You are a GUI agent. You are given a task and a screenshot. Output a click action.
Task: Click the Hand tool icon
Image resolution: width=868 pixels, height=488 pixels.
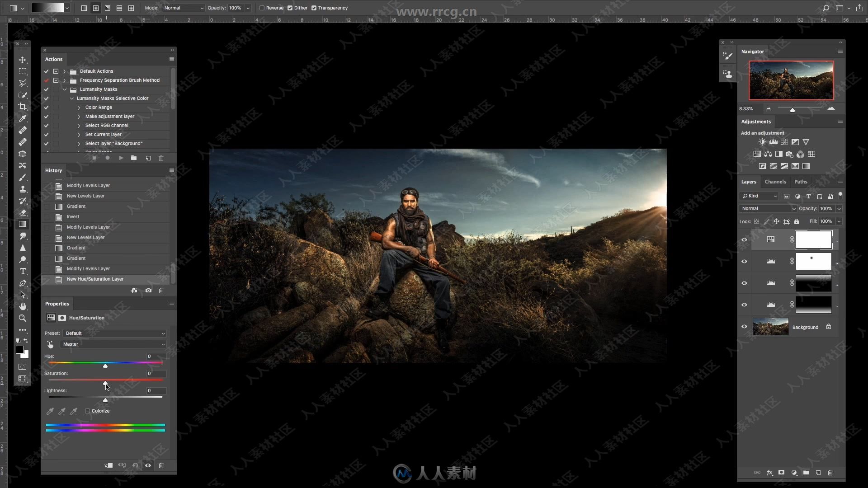tap(23, 306)
